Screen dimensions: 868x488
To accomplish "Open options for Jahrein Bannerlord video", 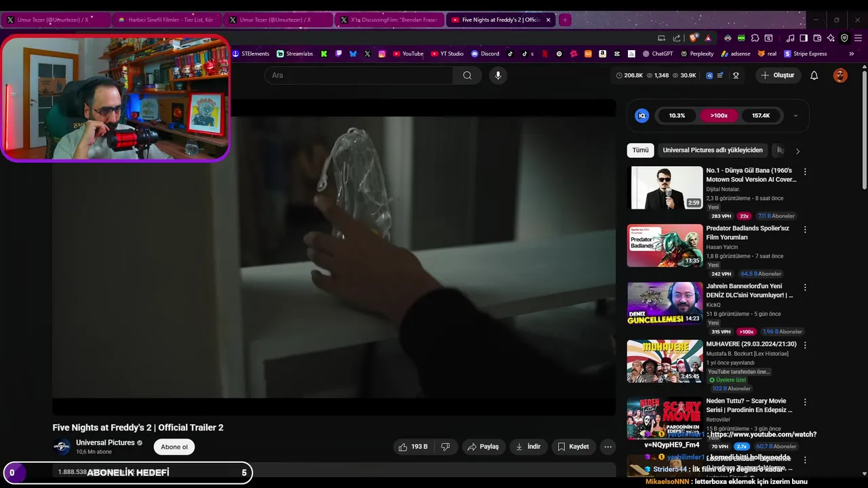I will (x=805, y=287).
